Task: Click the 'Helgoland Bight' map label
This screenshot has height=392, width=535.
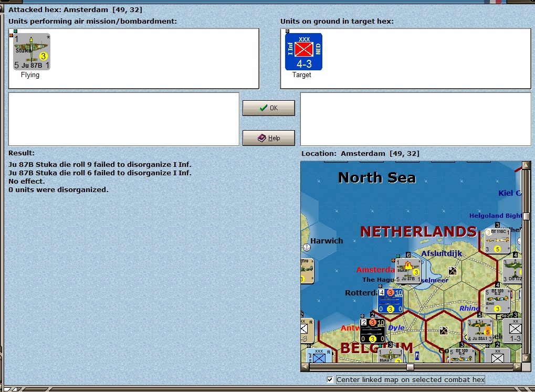Action: pyautogui.click(x=496, y=216)
